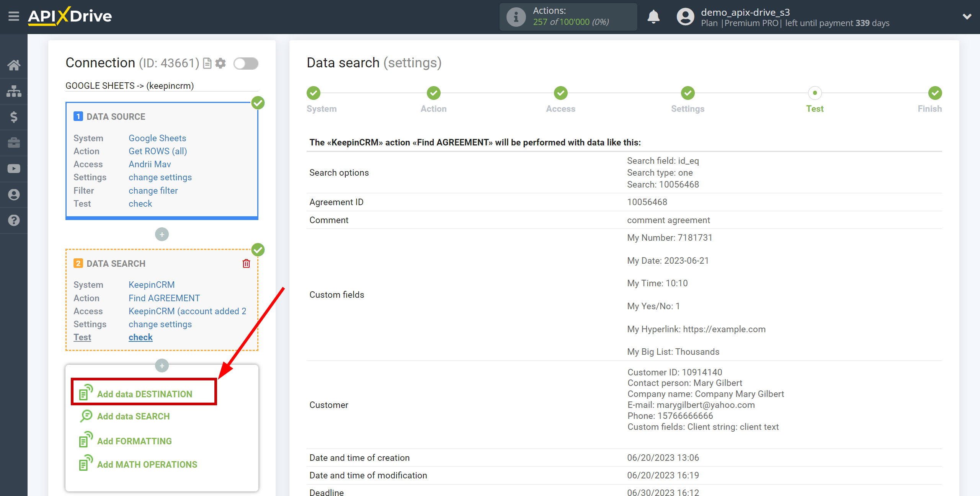The height and width of the screenshot is (496, 980).
Task: Click check in Data Source test
Action: tap(140, 204)
